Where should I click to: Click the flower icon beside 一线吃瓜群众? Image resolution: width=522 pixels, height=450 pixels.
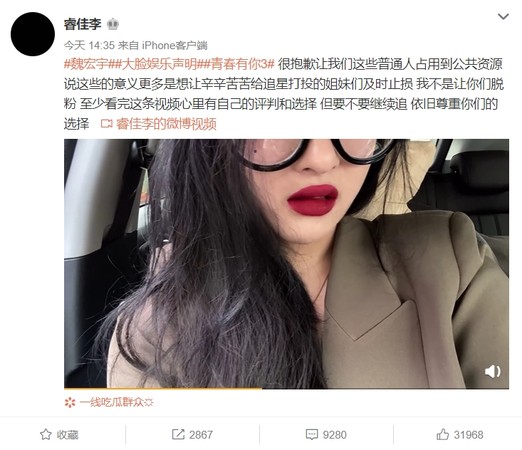pyautogui.click(x=70, y=402)
